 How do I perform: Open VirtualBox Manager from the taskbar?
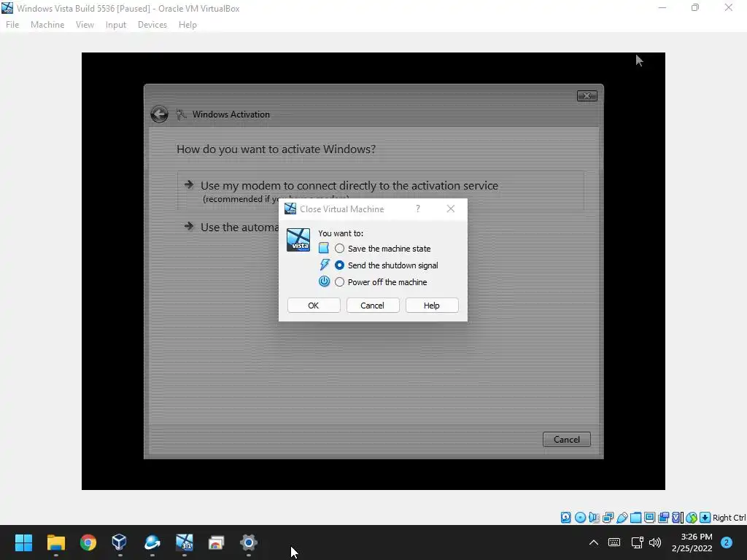120,542
